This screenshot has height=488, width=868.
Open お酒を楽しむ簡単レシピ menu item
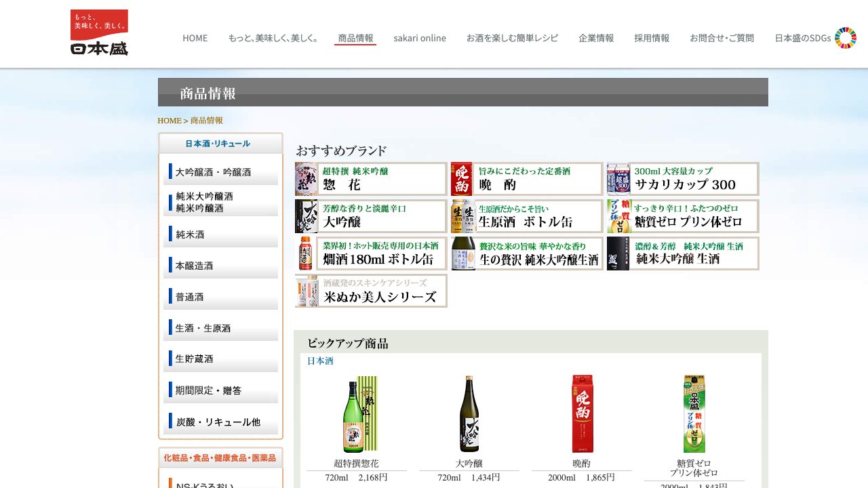(512, 38)
